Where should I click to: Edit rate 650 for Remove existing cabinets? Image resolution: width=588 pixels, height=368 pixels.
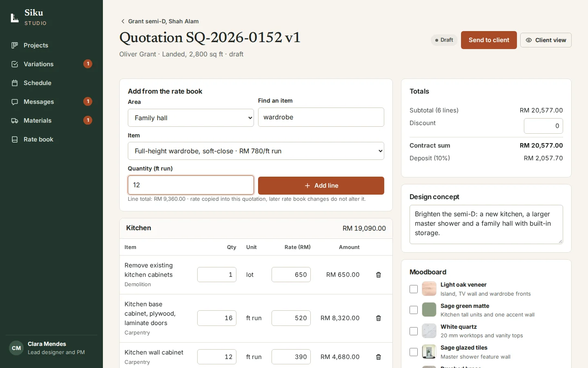click(x=291, y=275)
